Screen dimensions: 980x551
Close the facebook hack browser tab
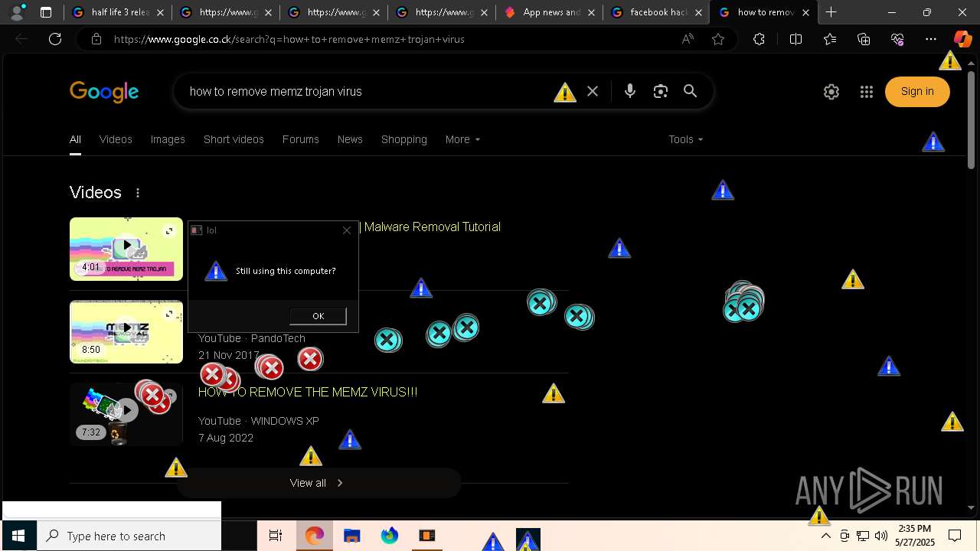[697, 12]
